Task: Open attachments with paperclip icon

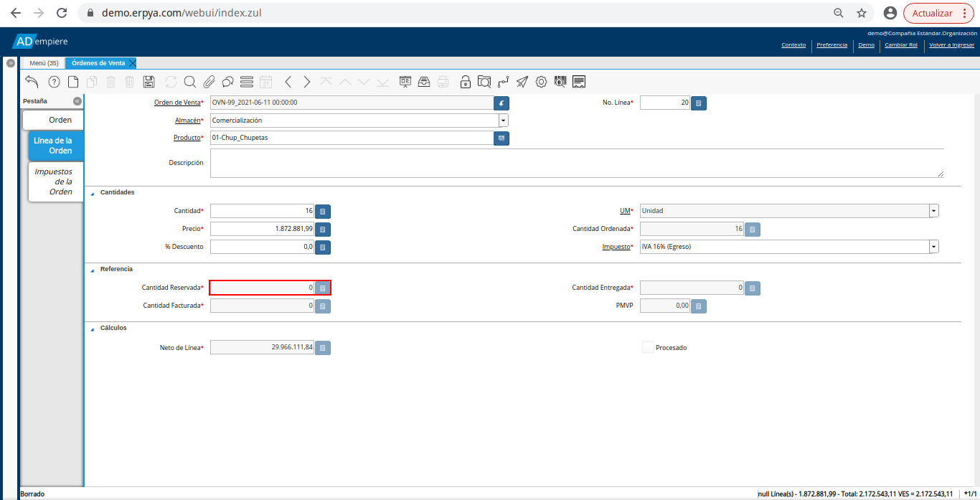Action: click(209, 82)
